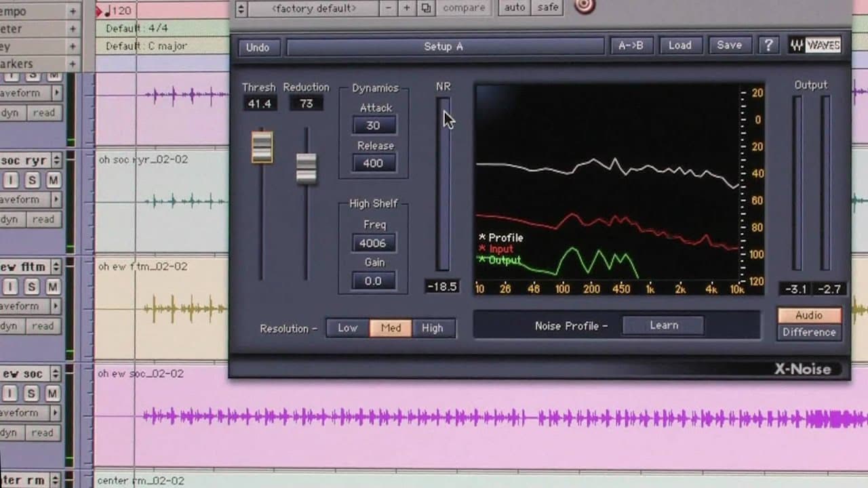The image size is (868, 488).
Task: Open the factory default preset dropdown
Action: (x=314, y=8)
